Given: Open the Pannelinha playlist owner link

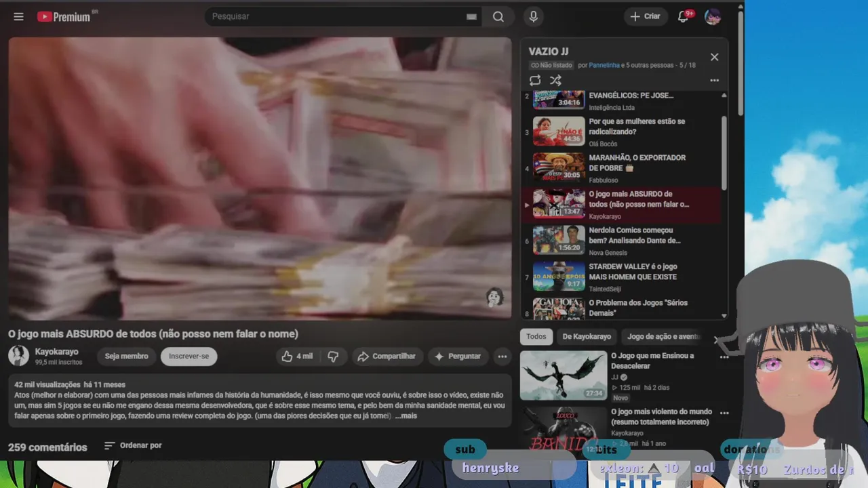Looking at the screenshot, I should [x=604, y=65].
